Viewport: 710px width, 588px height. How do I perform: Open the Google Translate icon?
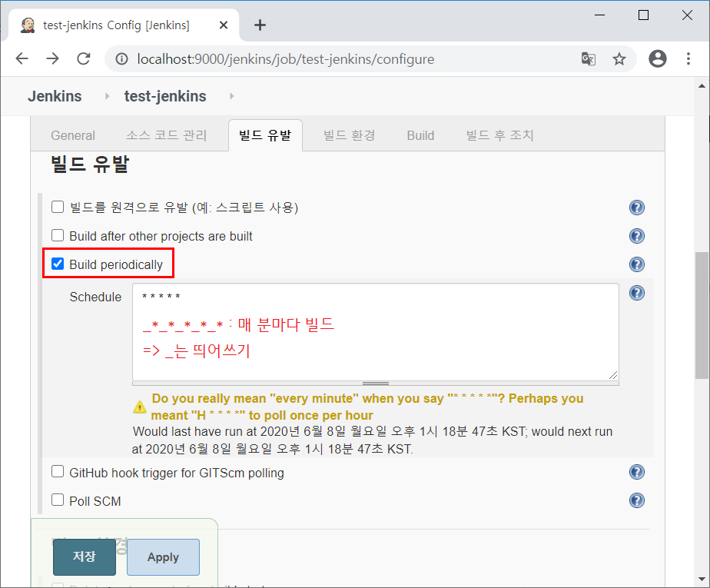pos(588,59)
